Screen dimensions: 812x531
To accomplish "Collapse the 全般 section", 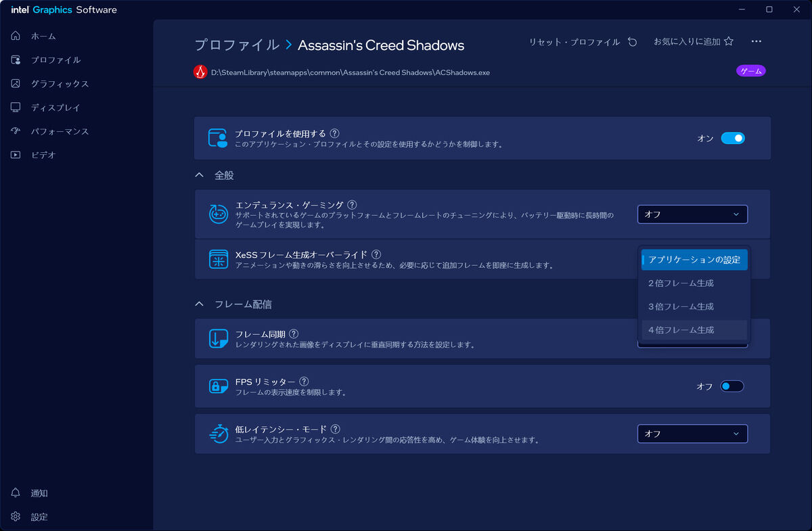I will pos(199,175).
